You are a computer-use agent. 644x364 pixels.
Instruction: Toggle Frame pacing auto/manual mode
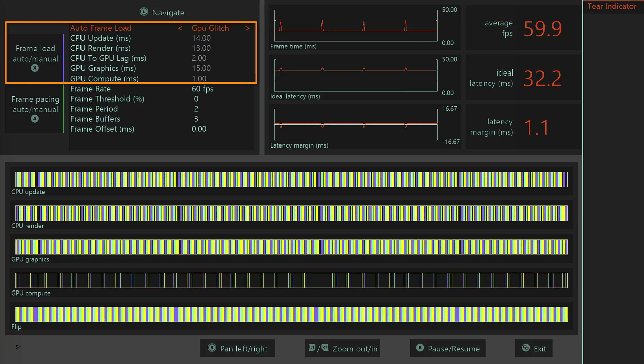35,109
